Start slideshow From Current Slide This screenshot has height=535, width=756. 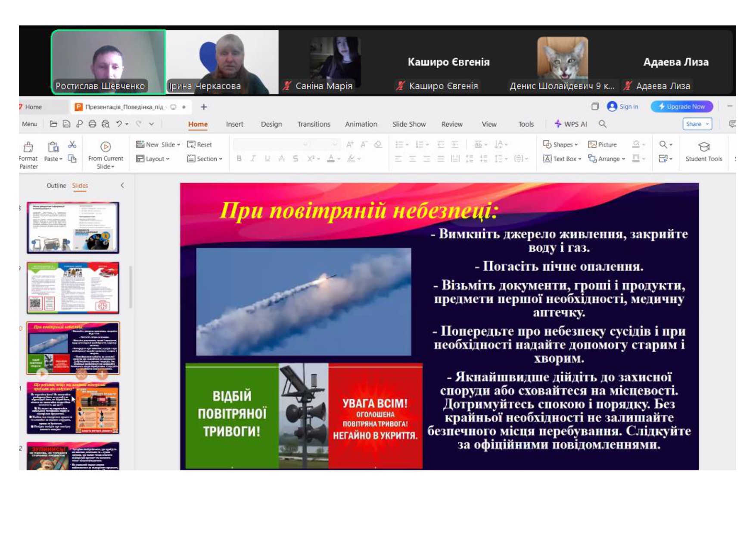point(106,155)
